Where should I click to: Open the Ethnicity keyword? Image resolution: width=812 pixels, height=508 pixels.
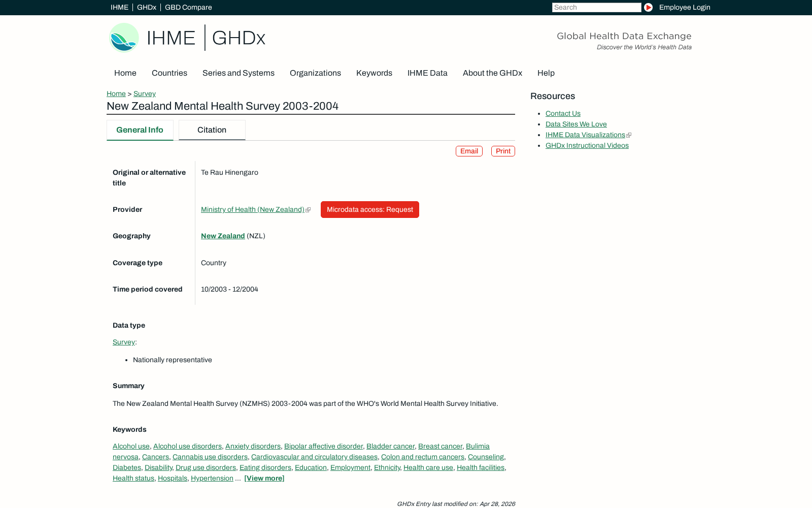(387, 467)
